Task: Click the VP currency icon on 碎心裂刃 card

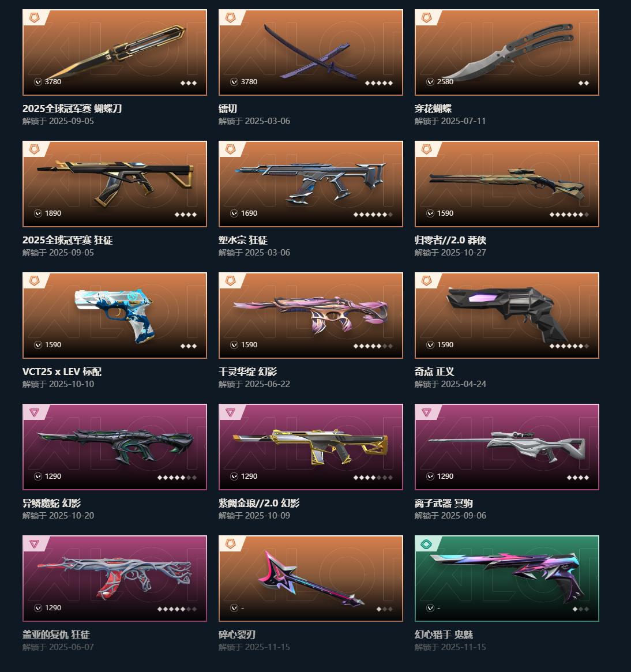Action: 234,608
